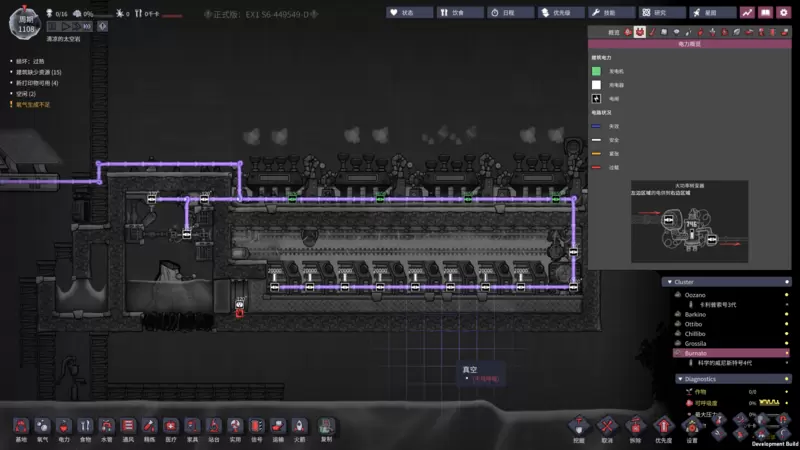Open the 氧气 (Oxygen) build category
This screenshot has width=800, height=450.
tap(42, 430)
